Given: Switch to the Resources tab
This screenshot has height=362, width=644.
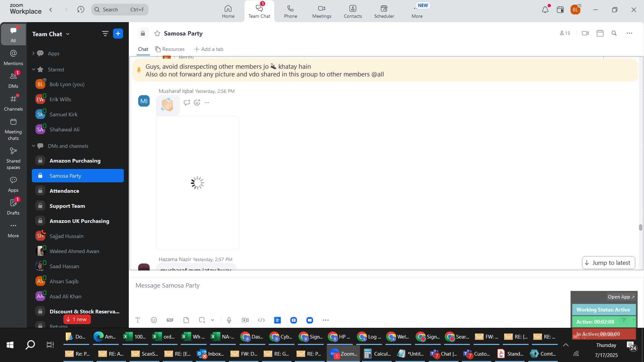Looking at the screenshot, I should [x=170, y=49].
